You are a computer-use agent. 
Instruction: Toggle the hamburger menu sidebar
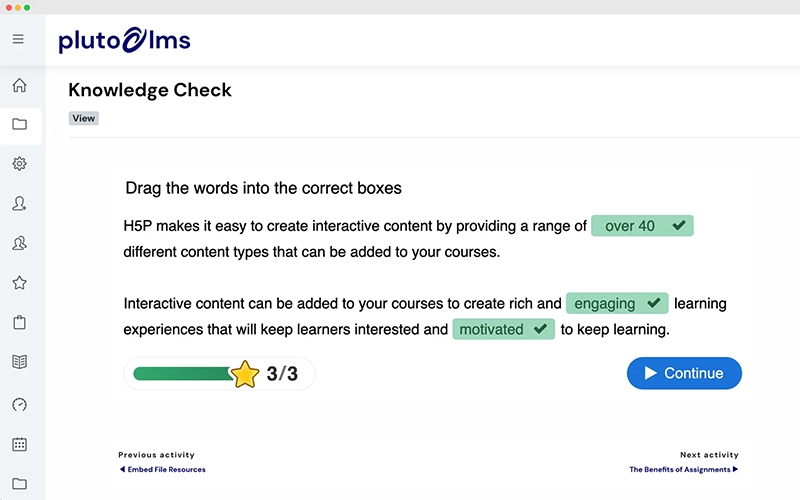click(x=18, y=40)
